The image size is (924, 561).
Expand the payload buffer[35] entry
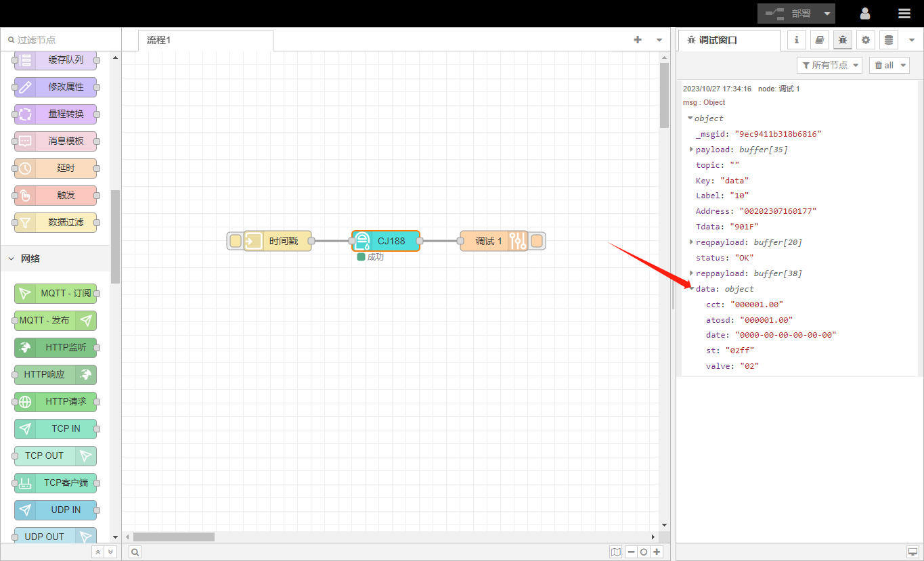pos(691,150)
